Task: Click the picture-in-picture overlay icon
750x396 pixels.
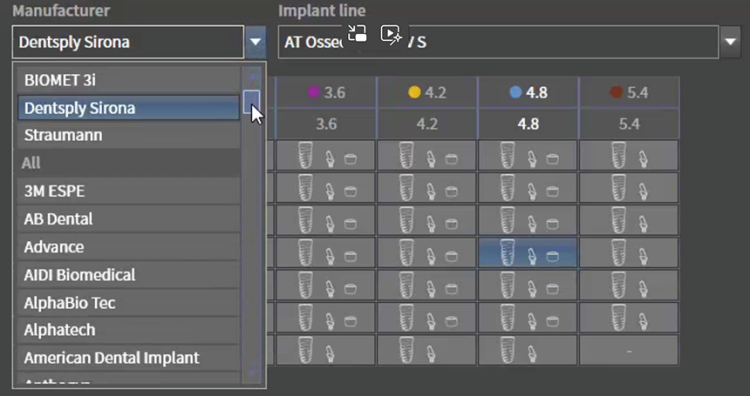Action: pos(357,34)
